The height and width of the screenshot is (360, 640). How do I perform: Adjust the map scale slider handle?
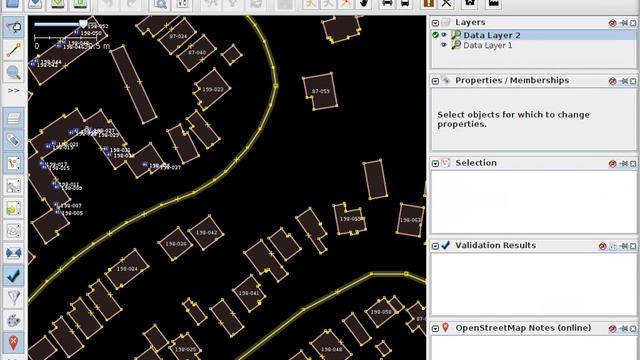click(x=83, y=24)
